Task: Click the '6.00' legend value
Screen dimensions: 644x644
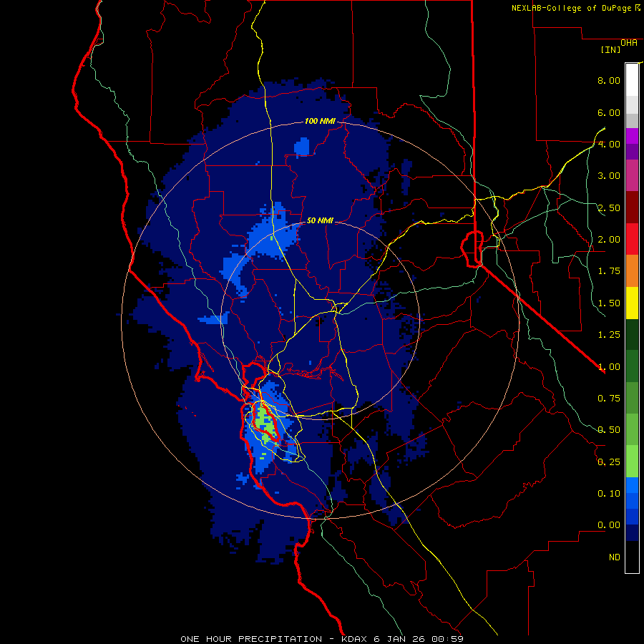Action: pos(609,112)
